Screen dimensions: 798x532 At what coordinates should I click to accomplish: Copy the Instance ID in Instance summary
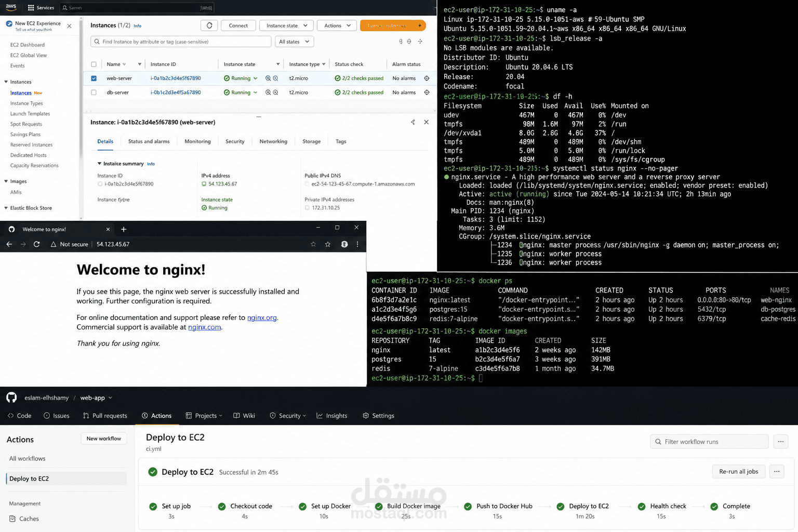[100, 184]
